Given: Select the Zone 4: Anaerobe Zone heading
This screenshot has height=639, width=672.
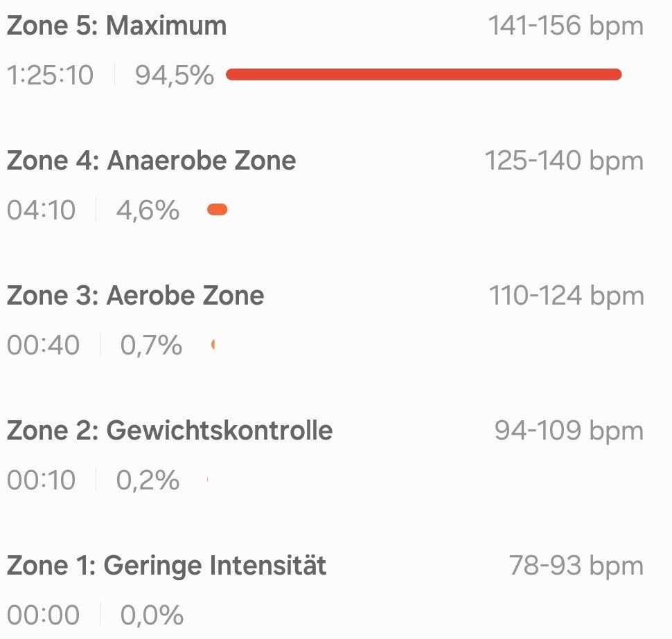Looking at the screenshot, I should (151, 161).
